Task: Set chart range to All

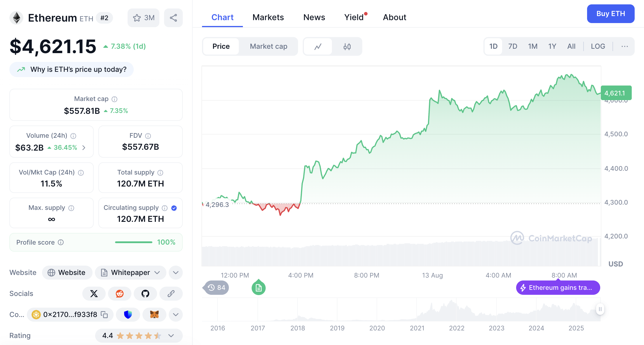Action: tap(571, 46)
